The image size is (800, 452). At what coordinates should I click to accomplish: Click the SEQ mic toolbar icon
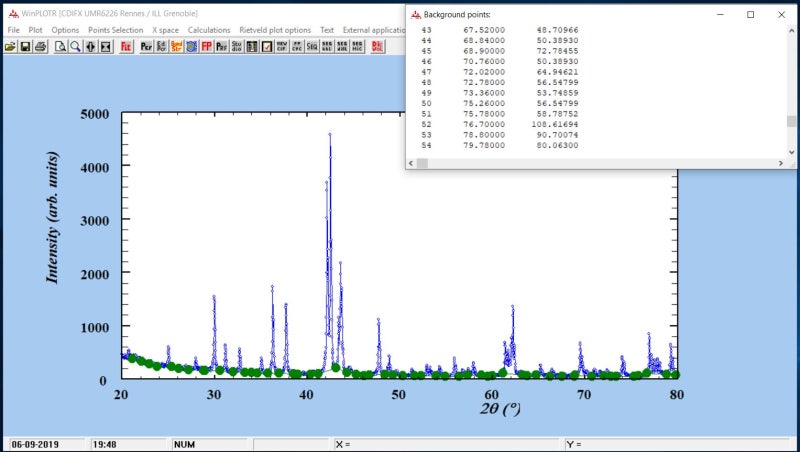[357, 46]
